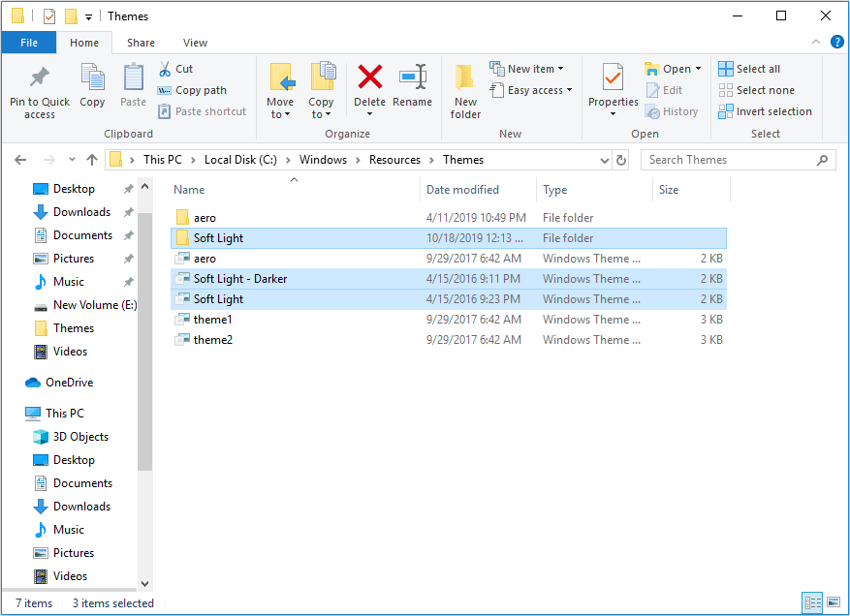This screenshot has height=616, width=850.
Task: Open OneDrive in the navigation pane
Action: tap(59, 383)
